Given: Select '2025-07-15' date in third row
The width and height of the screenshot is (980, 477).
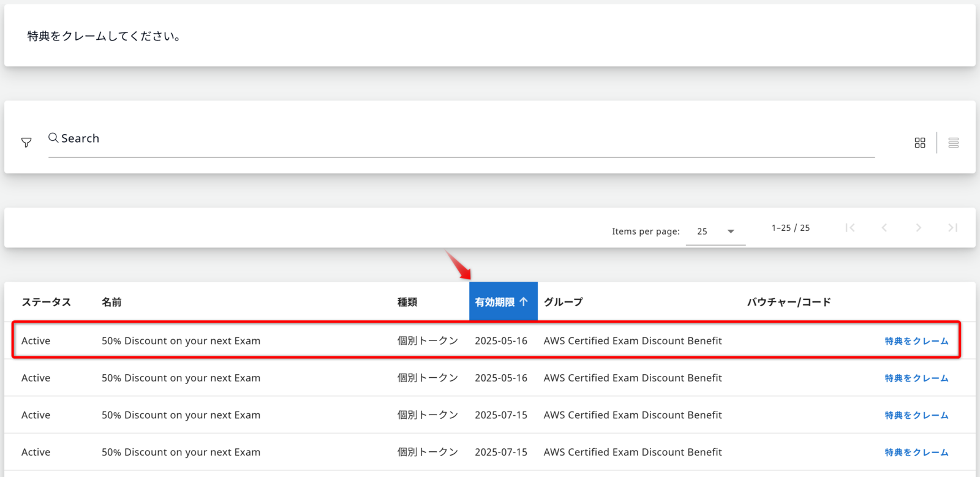Looking at the screenshot, I should (501, 415).
